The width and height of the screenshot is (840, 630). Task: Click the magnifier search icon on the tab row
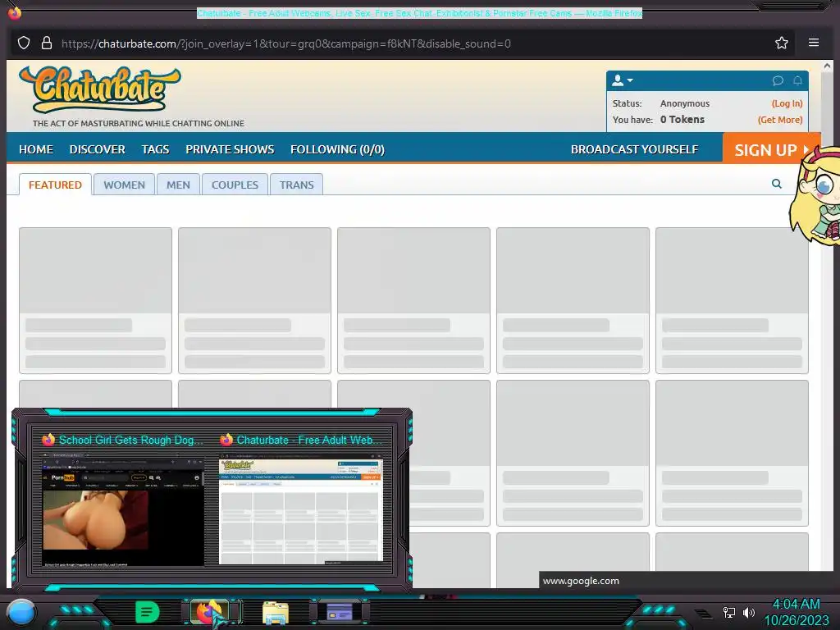click(x=776, y=184)
